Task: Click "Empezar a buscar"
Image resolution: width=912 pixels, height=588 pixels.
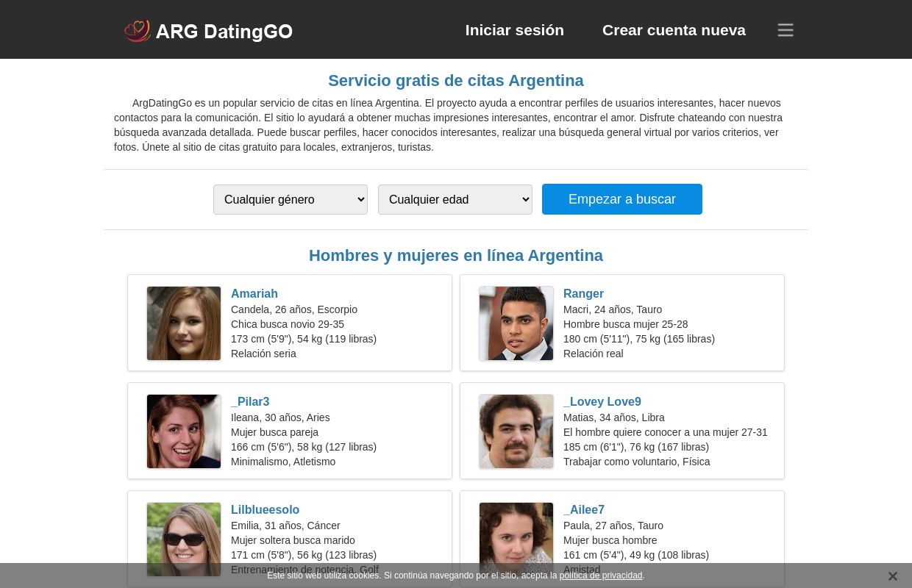Action: (x=621, y=199)
